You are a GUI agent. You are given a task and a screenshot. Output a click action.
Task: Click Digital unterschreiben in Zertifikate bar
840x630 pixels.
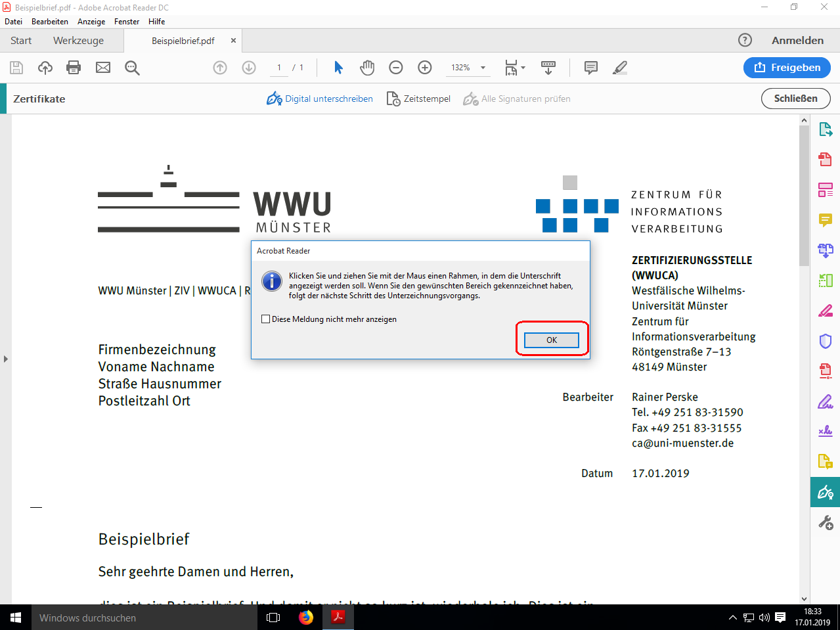point(320,99)
